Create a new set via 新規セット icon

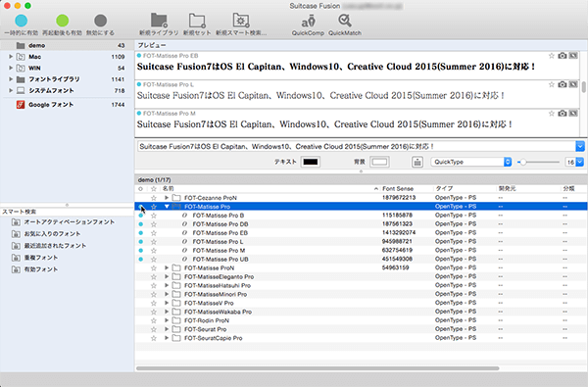click(197, 21)
